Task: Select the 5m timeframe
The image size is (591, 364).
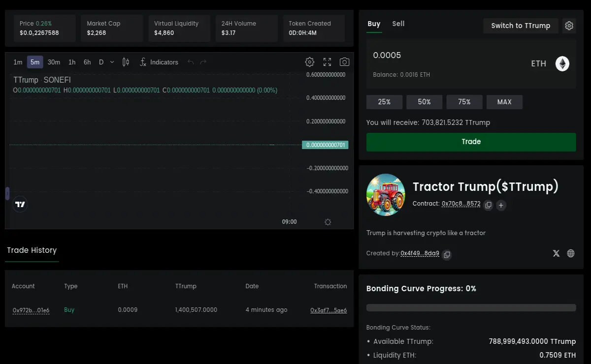Action: [x=35, y=62]
